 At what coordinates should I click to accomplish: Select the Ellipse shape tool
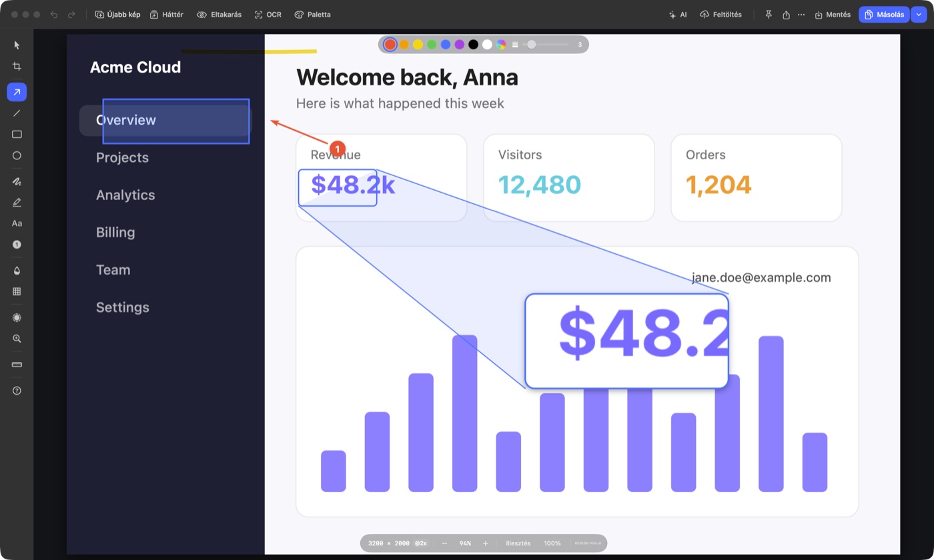(x=17, y=155)
